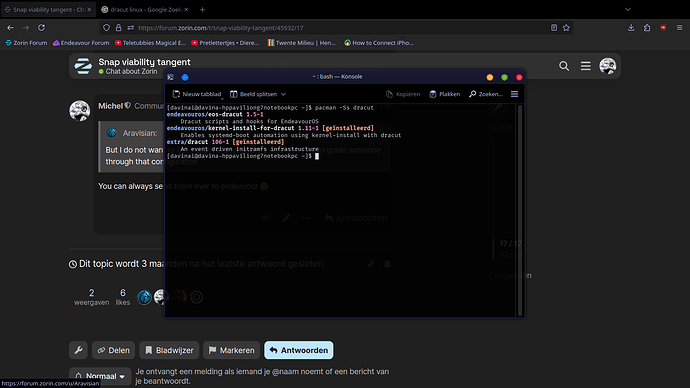Click the Konsole terminal scrollbar
690x388 pixels.
coord(520,210)
